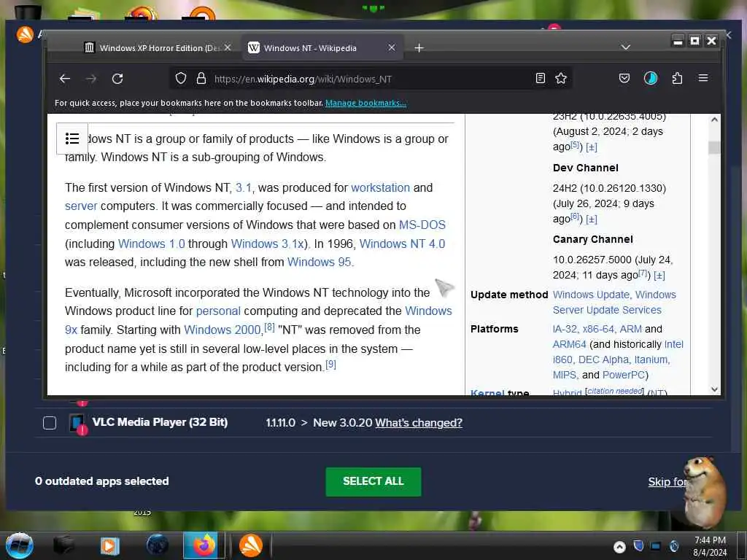Screen dimensions: 747x560
Task: Open the Manage bookmarks link
Action: tap(365, 103)
